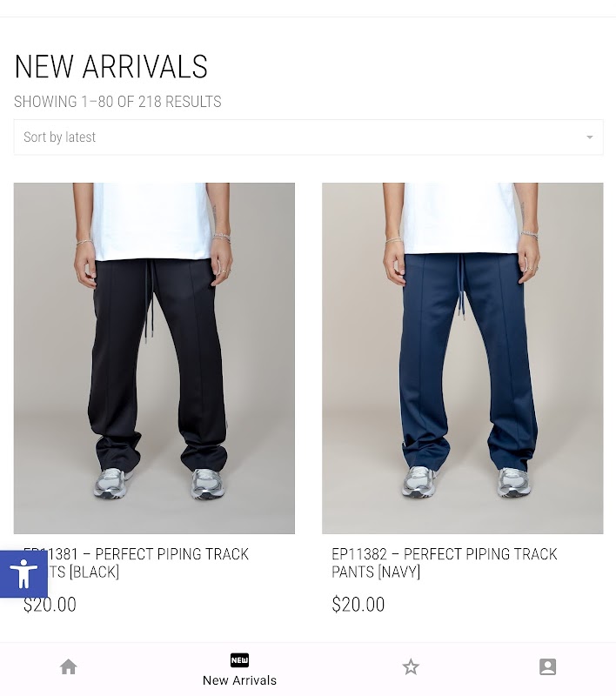
Task: Expand the sort dropdown arrow
Action: pyautogui.click(x=589, y=137)
